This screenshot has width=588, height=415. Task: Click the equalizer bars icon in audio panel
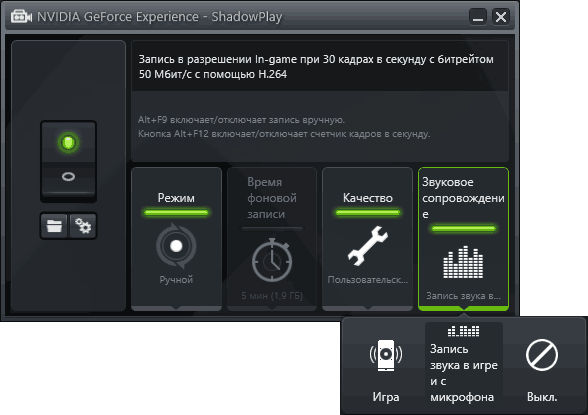coord(463,262)
